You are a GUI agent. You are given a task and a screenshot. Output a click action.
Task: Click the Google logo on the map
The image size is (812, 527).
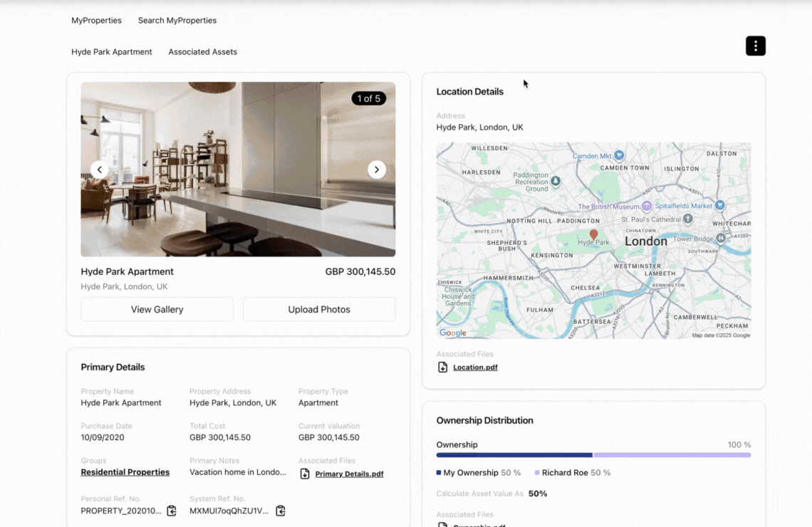452,333
